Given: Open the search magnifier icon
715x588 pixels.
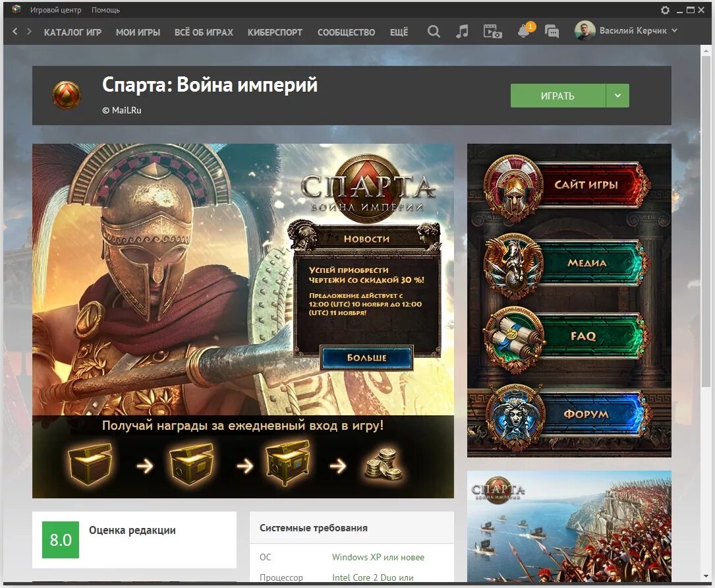Looking at the screenshot, I should (434, 32).
